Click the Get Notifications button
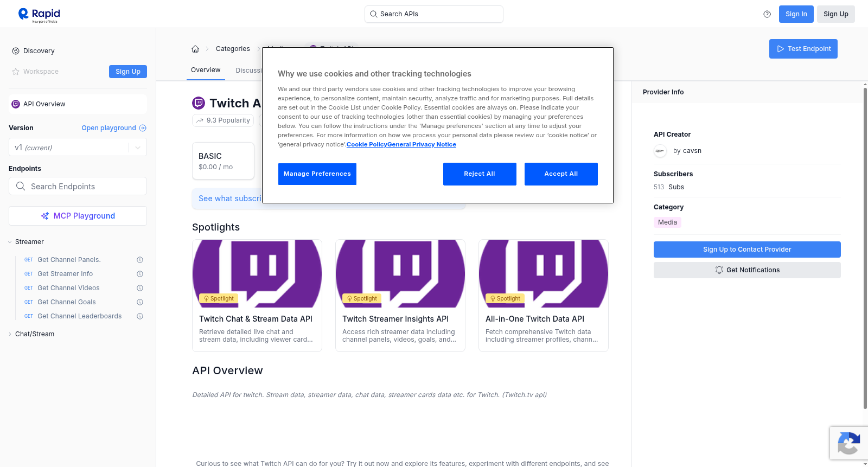This screenshot has width=868, height=467. click(x=747, y=270)
